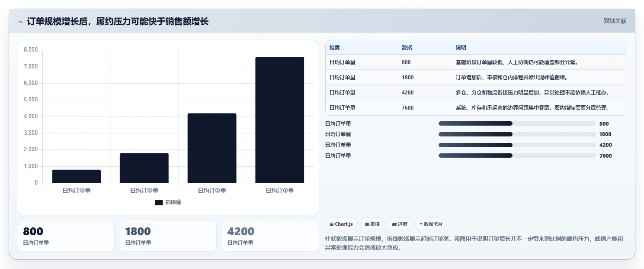Click the 8,000 y-axis label
Viewport: 644px width, 269px height.
point(31,50)
